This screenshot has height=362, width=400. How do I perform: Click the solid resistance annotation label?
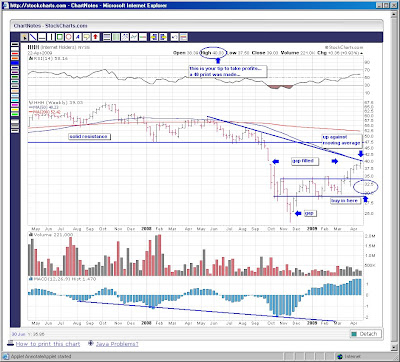(89, 137)
